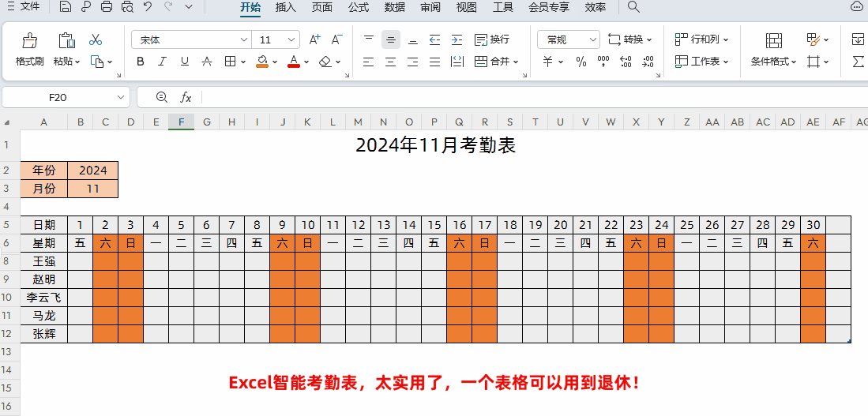Click the Print Preview icon
The width and height of the screenshot is (868, 416).
click(127, 7)
